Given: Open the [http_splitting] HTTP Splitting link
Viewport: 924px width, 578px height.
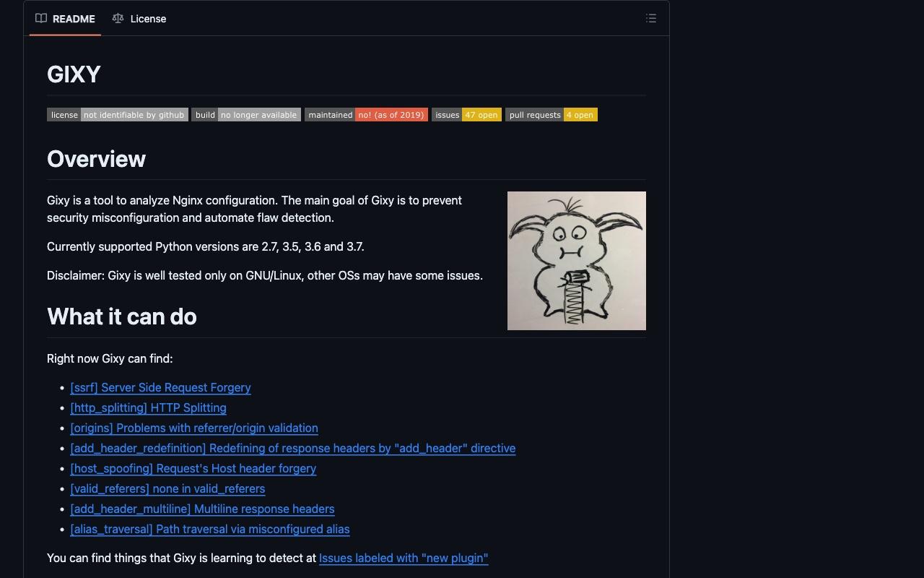Looking at the screenshot, I should [x=148, y=407].
